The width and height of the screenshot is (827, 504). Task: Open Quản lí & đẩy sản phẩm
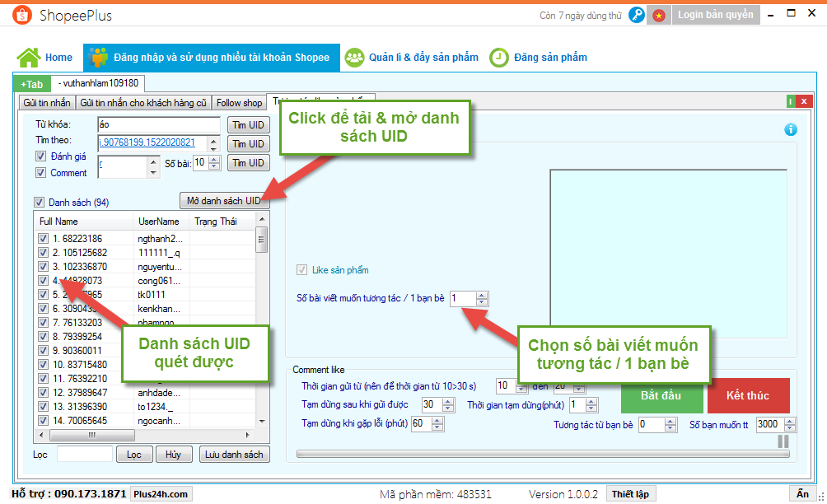click(411, 58)
